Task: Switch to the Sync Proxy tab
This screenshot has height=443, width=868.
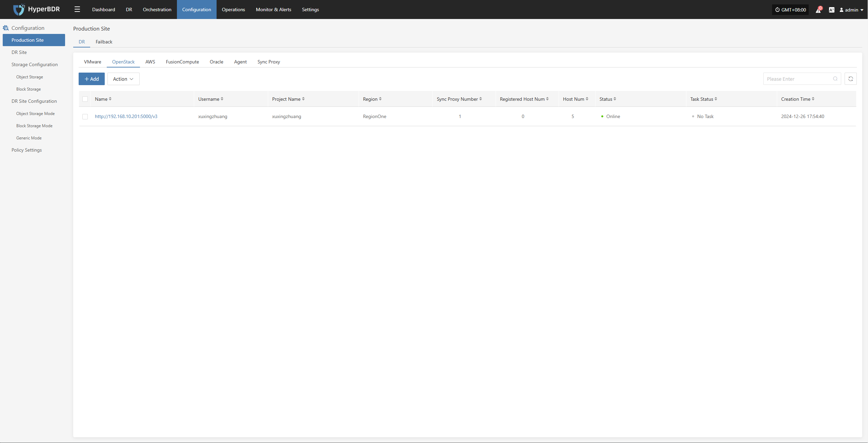Action: click(269, 62)
